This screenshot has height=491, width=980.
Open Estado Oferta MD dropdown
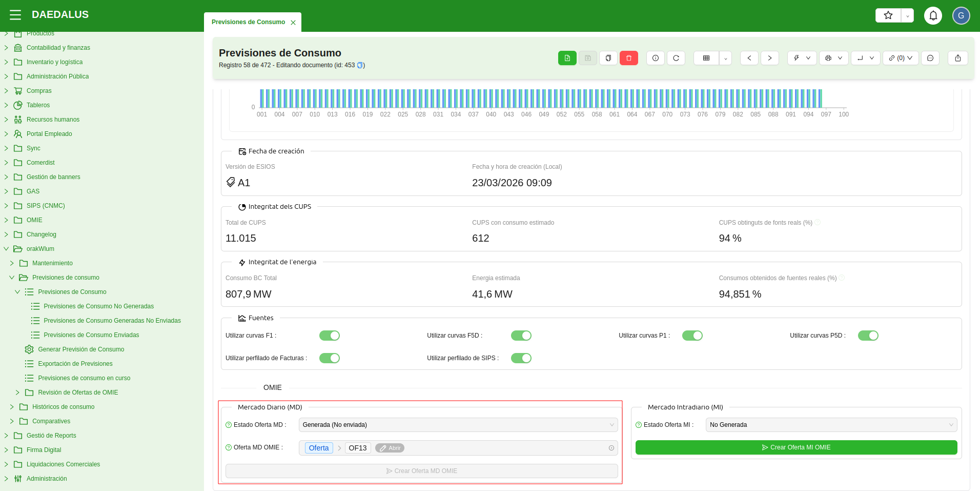pos(458,425)
